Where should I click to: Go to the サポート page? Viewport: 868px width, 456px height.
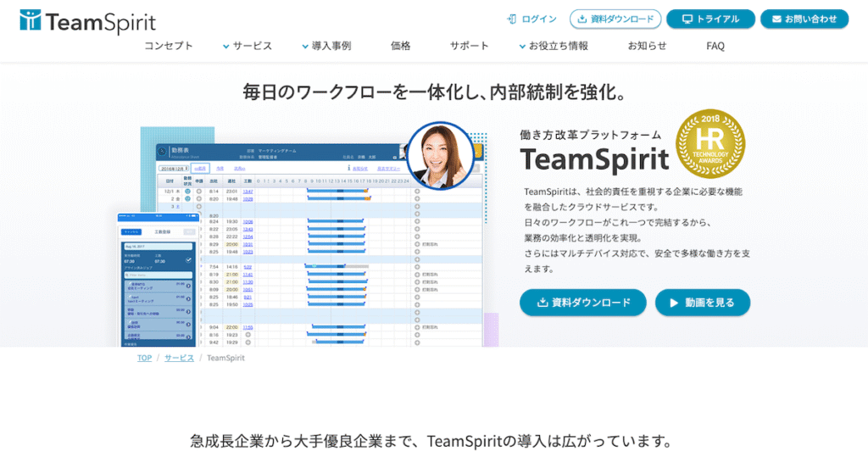(470, 46)
